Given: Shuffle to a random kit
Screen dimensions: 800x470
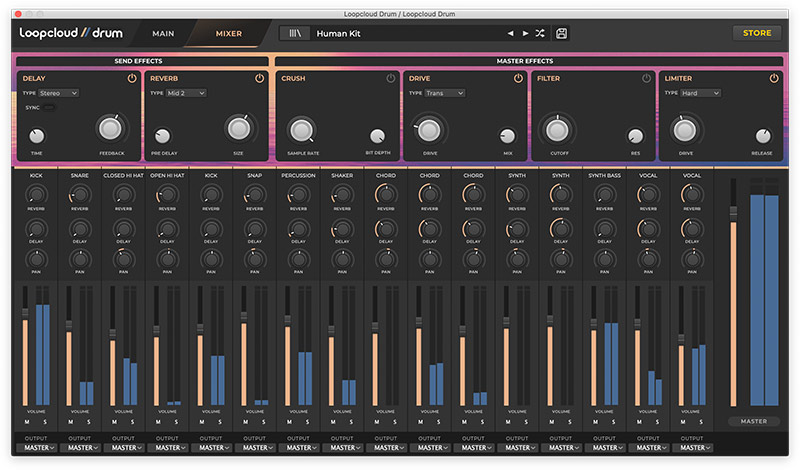Looking at the screenshot, I should pyautogui.click(x=540, y=34).
